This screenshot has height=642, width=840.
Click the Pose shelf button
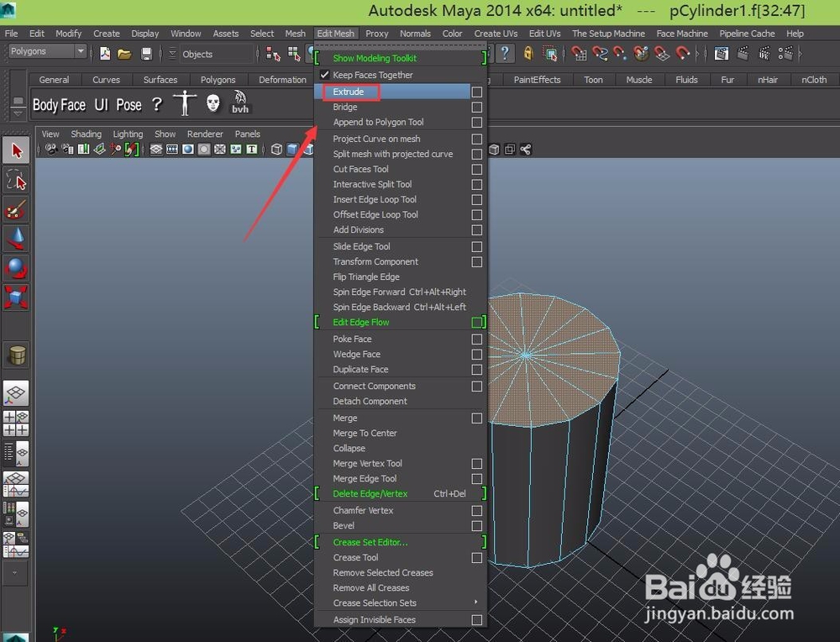click(x=129, y=104)
